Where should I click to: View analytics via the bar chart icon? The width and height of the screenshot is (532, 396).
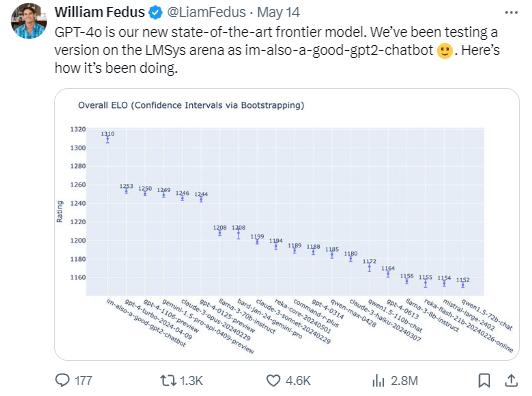[x=378, y=380]
